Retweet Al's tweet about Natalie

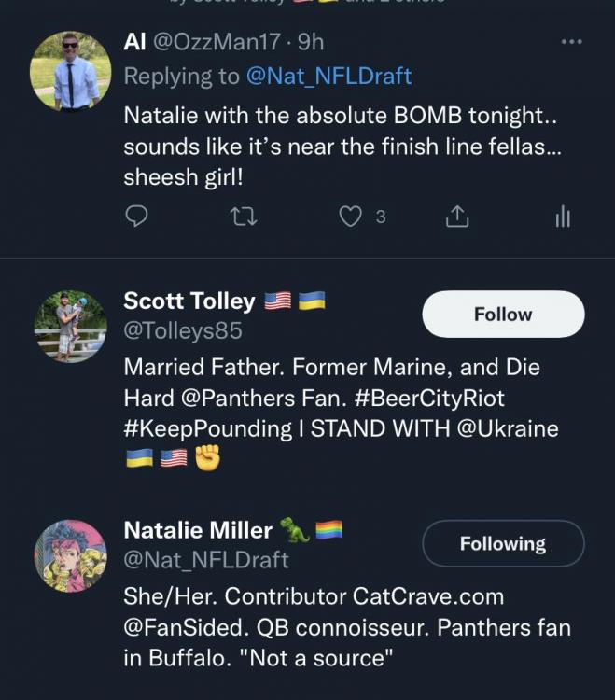click(x=244, y=217)
